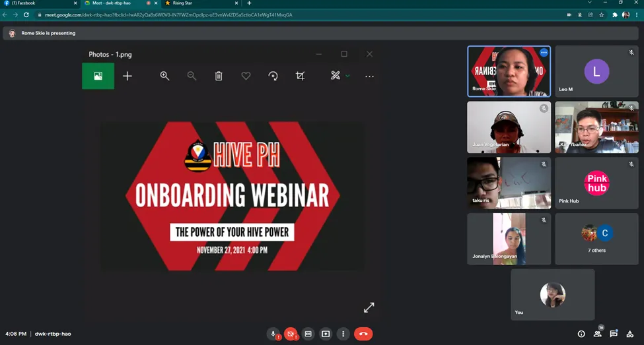Open meeting details info icon
This screenshot has height=345, width=644.
coord(581,334)
